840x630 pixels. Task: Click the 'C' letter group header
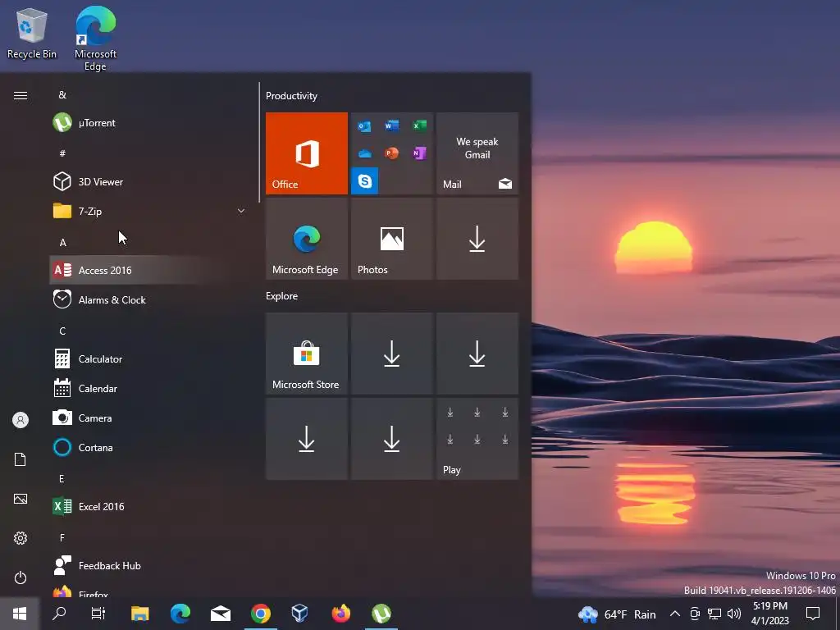[62, 331]
